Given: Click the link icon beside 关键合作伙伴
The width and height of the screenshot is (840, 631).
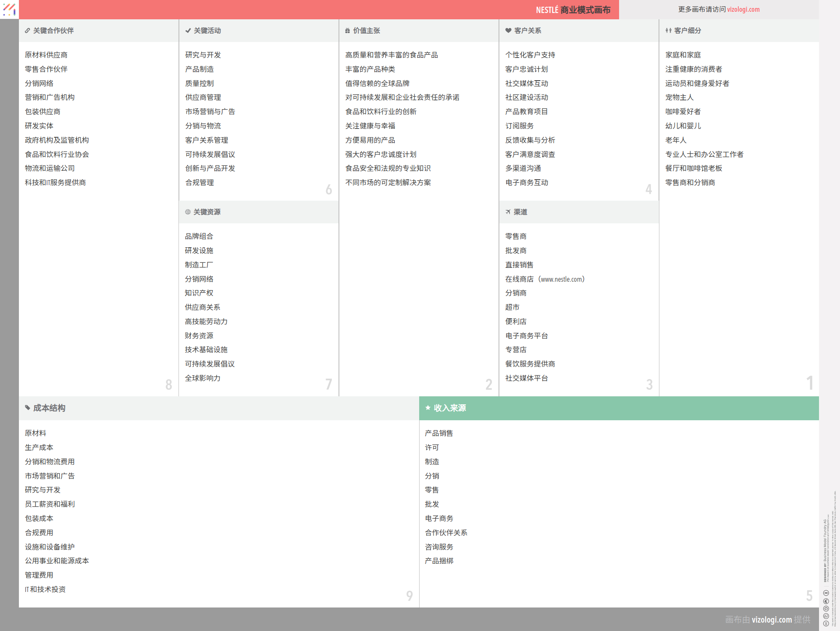Looking at the screenshot, I should [x=27, y=31].
